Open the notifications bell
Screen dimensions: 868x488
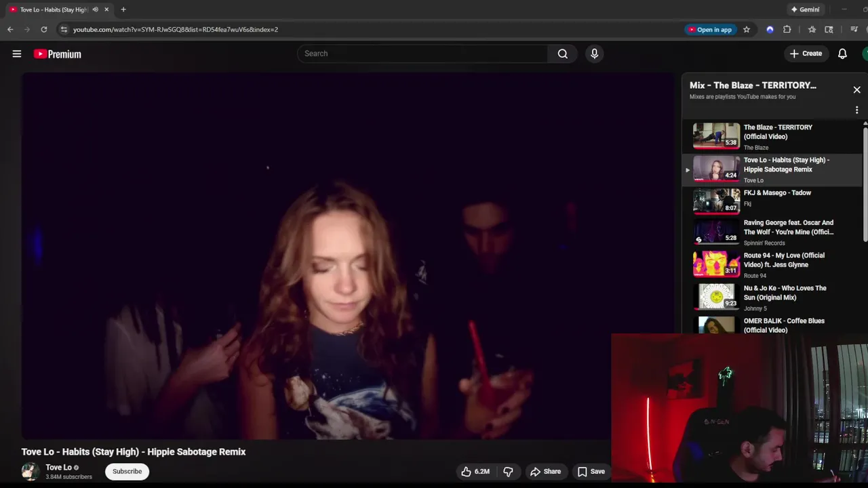click(x=842, y=54)
